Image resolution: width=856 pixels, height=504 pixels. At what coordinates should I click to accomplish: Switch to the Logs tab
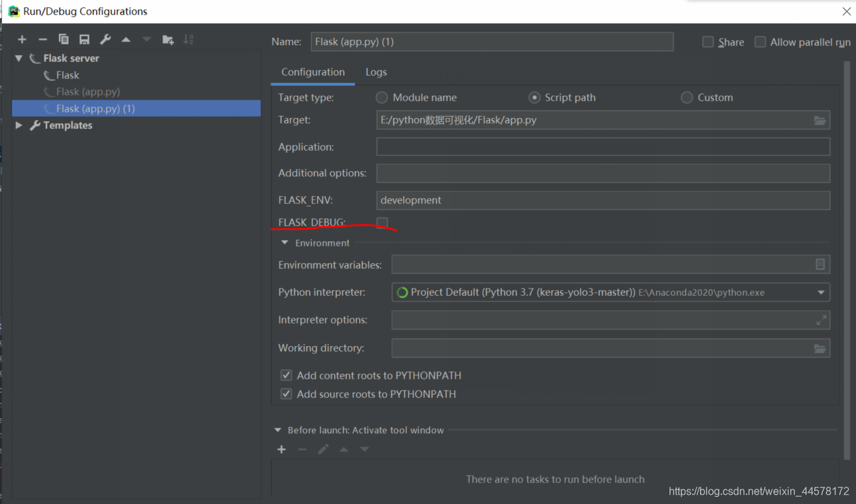[x=376, y=72]
